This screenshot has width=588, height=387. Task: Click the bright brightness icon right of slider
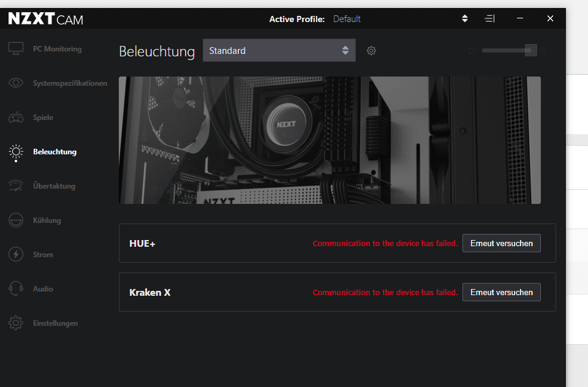point(543,51)
